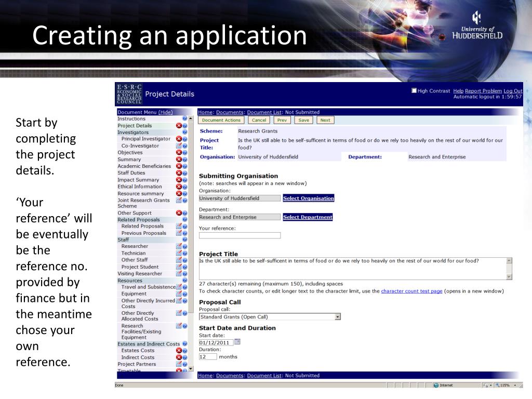This screenshot has width=532, height=399.
Task: Enable the High Contrast checkbox
Action: (414, 91)
